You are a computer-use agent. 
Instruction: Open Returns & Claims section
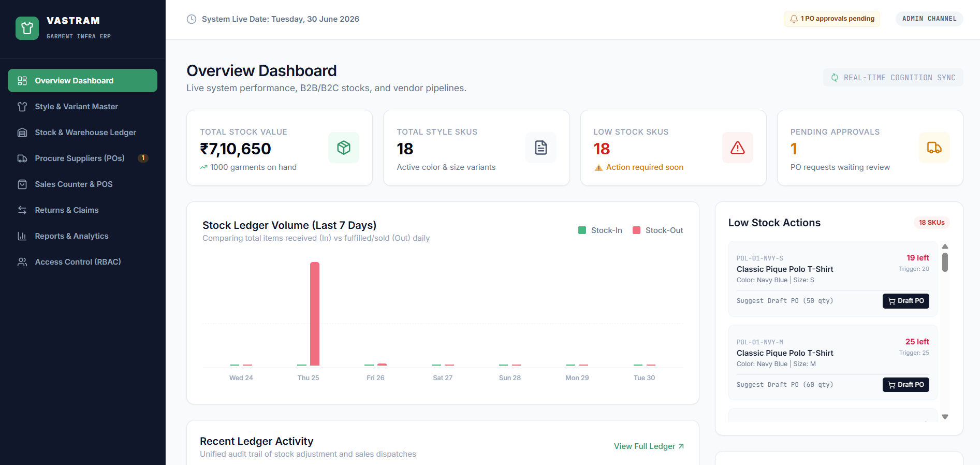82,210
